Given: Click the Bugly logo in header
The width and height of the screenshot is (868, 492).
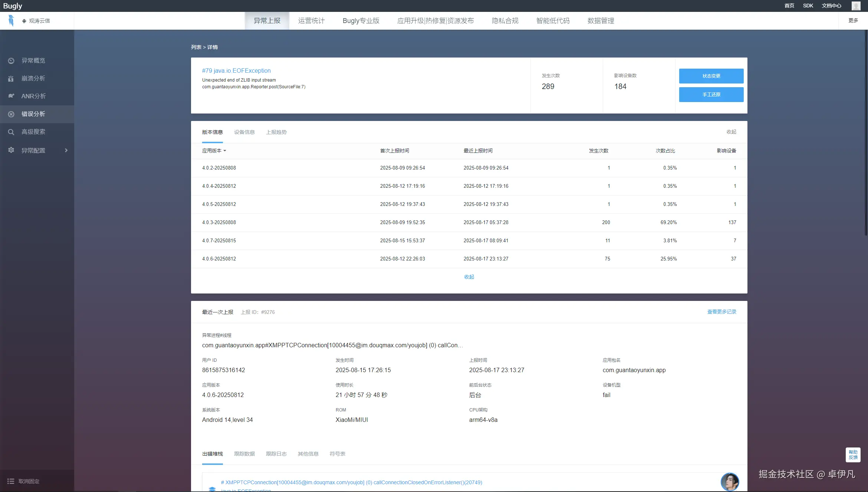Looking at the screenshot, I should click(x=13, y=6).
